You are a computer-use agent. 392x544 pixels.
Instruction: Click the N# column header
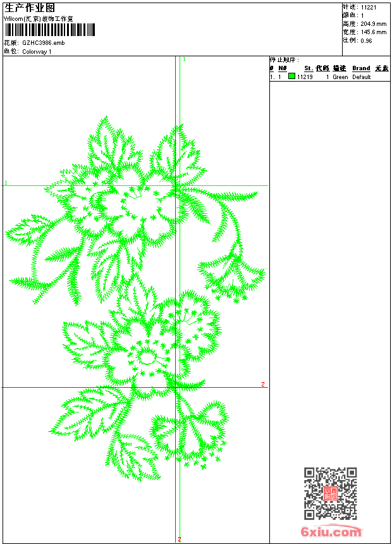point(283,68)
